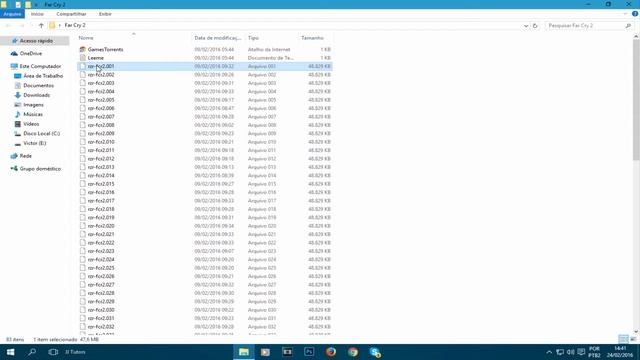This screenshot has height=360, width=640.
Task: Click the Forward navigation arrow
Action: (21, 25)
